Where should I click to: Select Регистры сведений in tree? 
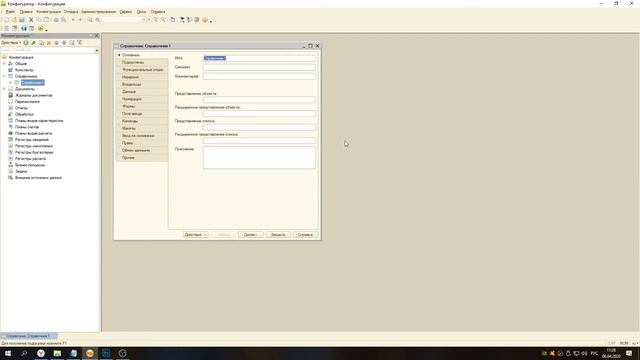click(x=32, y=140)
